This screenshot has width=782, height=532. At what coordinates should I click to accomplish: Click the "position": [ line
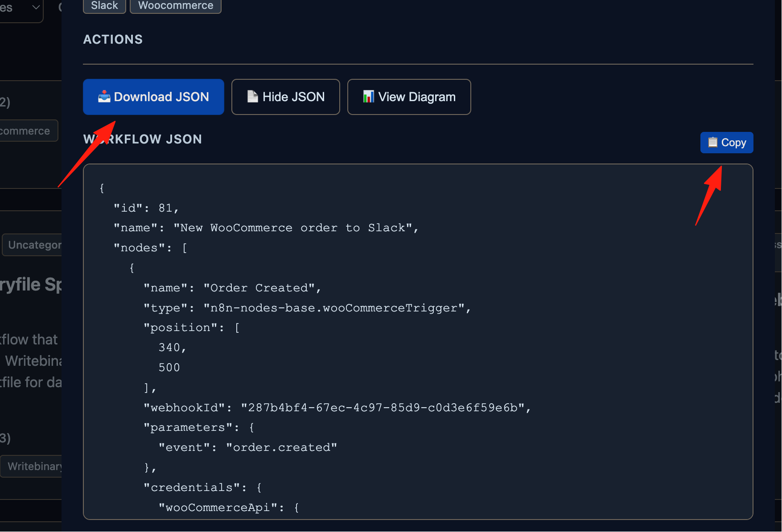192,327
